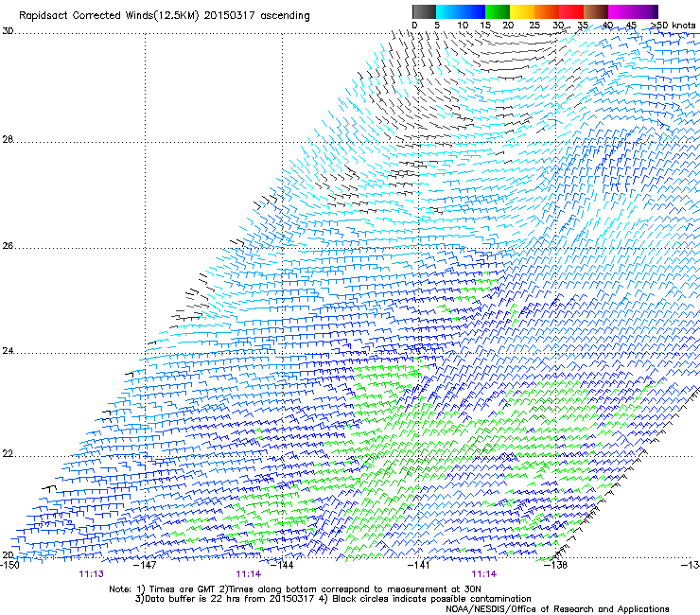Click the purple 45-50 knots legend swatch

(645, 11)
